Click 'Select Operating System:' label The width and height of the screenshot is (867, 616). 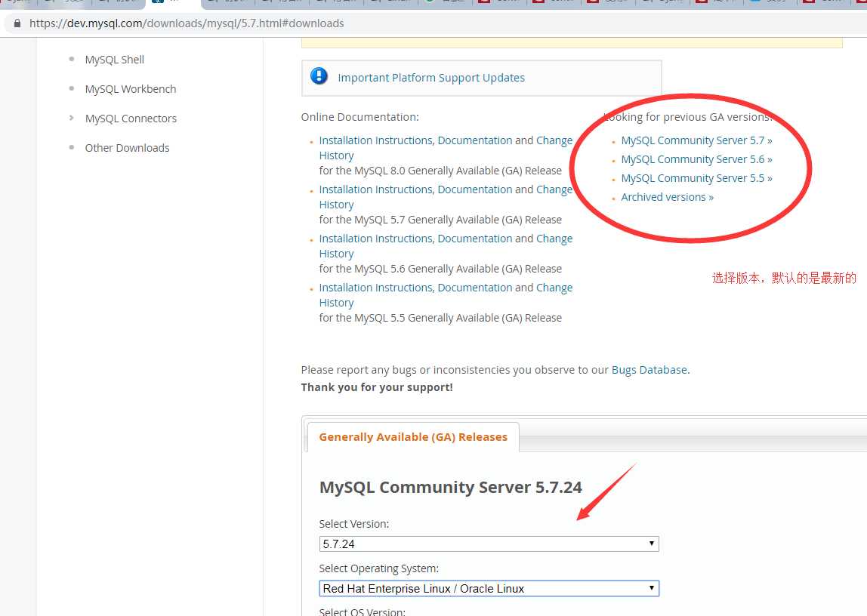pos(379,568)
